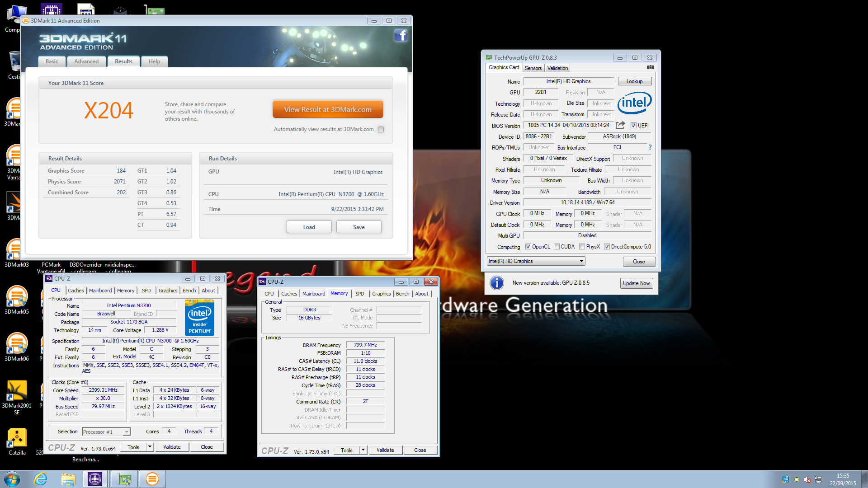Click the Bus Interface question mark icon

point(650,147)
